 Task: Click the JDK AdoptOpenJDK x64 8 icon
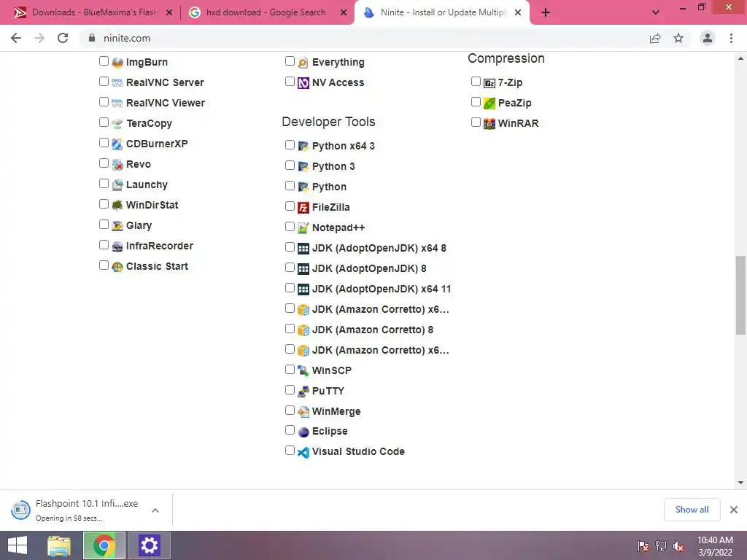click(303, 249)
